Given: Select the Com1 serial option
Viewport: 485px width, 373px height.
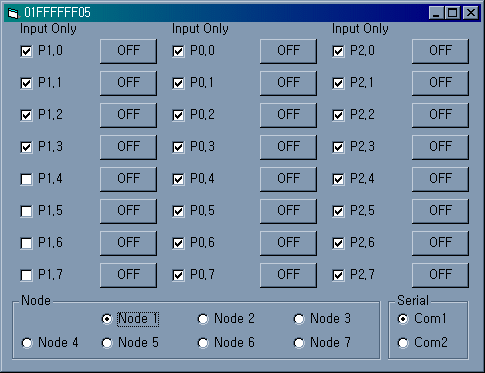Looking at the screenshot, I should pyautogui.click(x=403, y=319).
